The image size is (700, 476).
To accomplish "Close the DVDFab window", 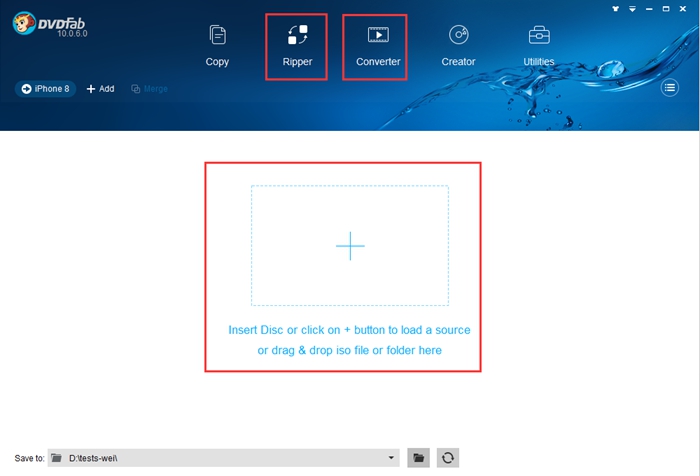I will 683,8.
